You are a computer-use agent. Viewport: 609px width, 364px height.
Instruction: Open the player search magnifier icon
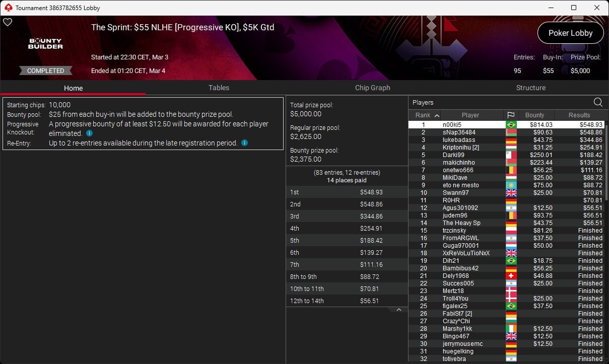[x=598, y=102]
